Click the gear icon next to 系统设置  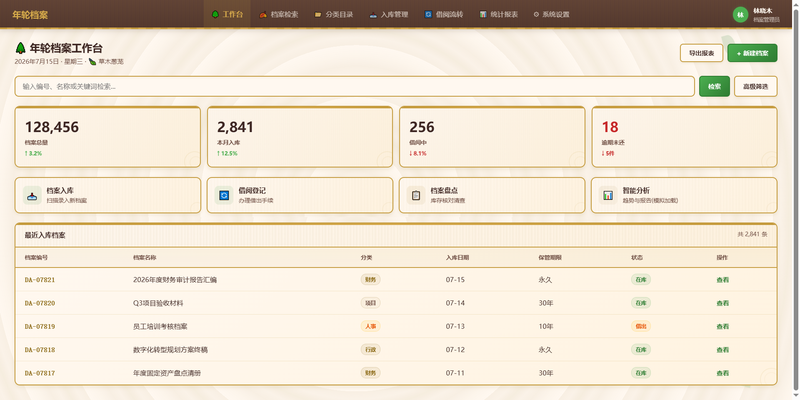(x=536, y=14)
